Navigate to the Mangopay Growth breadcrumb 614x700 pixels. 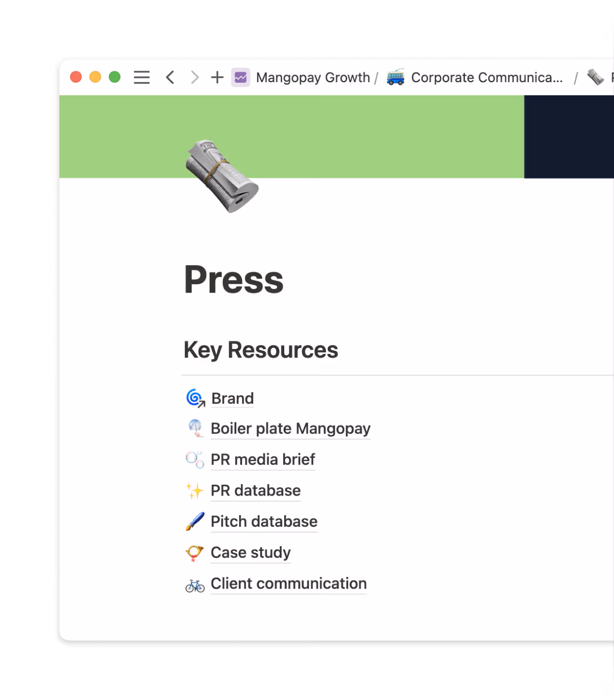[312, 77]
